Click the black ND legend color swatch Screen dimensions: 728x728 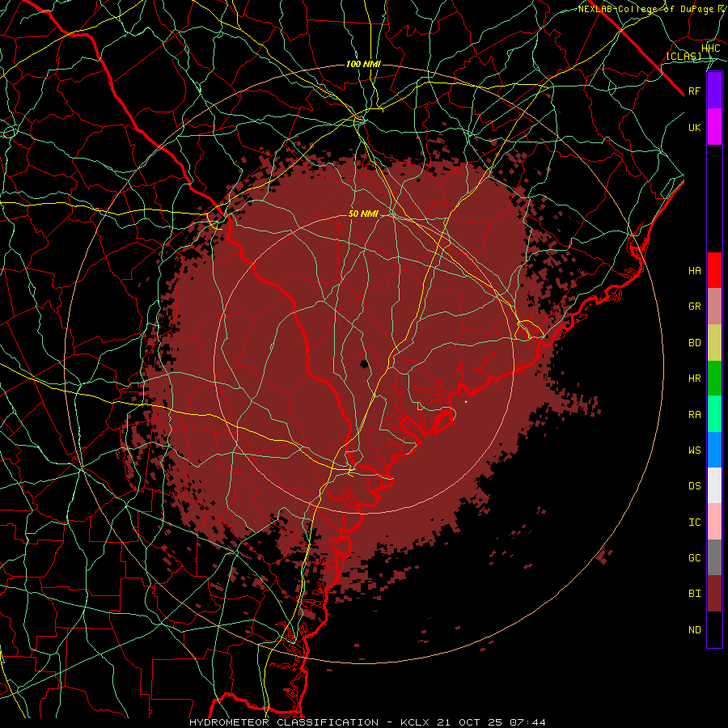(714, 629)
